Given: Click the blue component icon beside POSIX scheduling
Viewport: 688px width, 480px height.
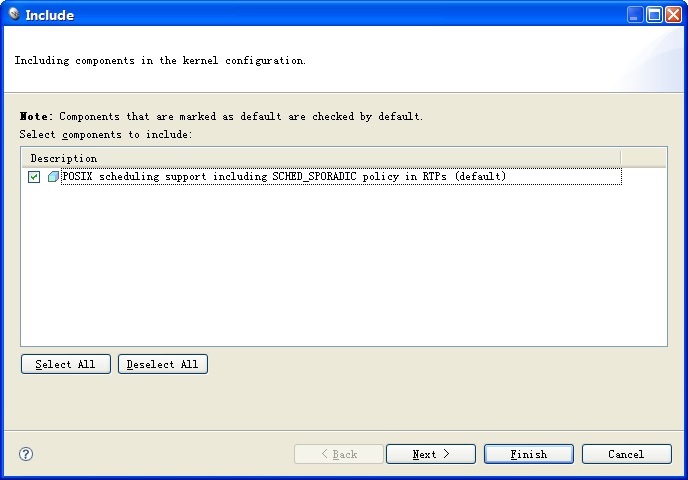Looking at the screenshot, I should 53,177.
